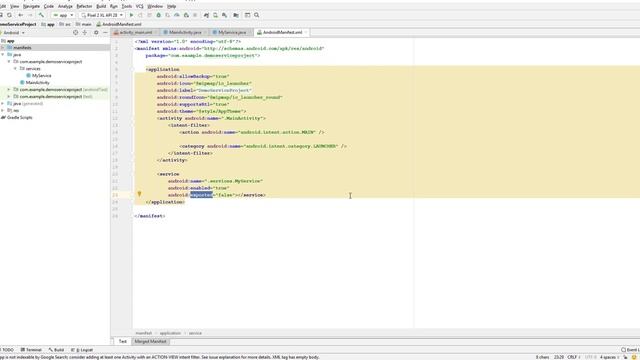Click Attach debugger to Android process icon
This screenshot has height=360, width=640.
(x=186, y=15)
